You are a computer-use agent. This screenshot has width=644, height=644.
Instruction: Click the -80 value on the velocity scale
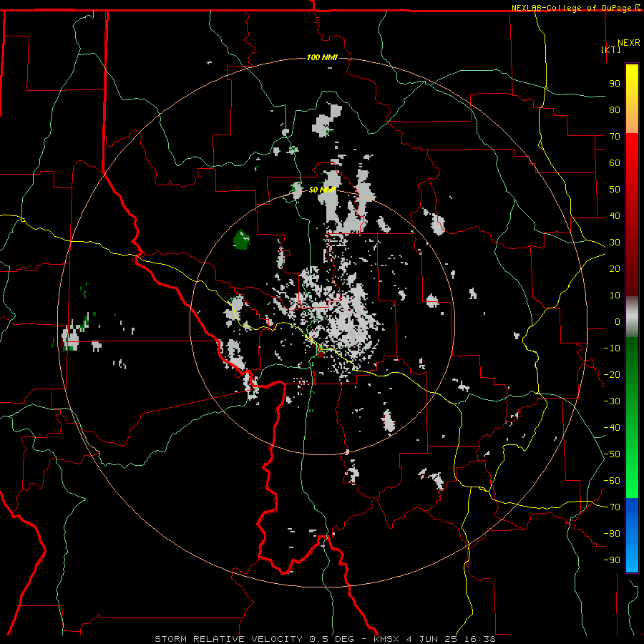612,534
